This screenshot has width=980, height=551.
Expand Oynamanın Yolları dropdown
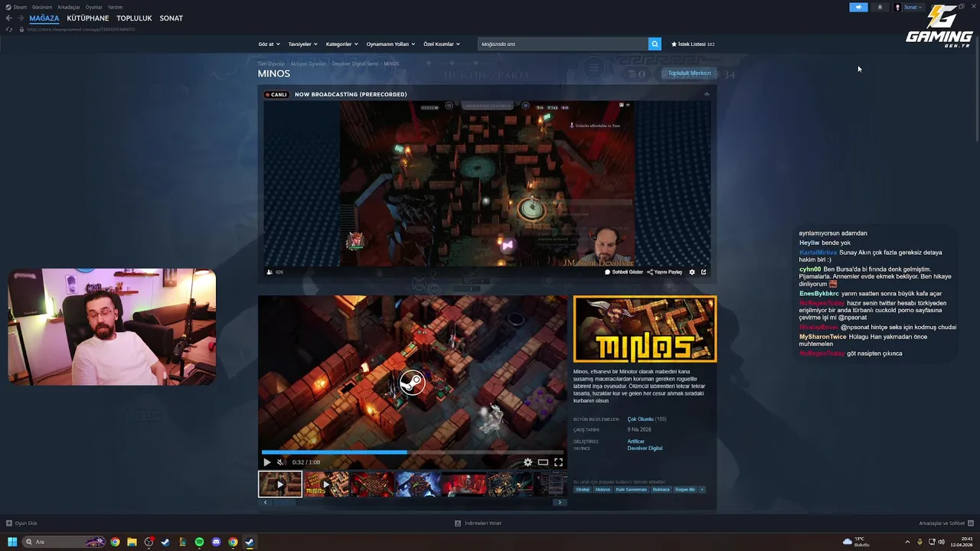390,44
